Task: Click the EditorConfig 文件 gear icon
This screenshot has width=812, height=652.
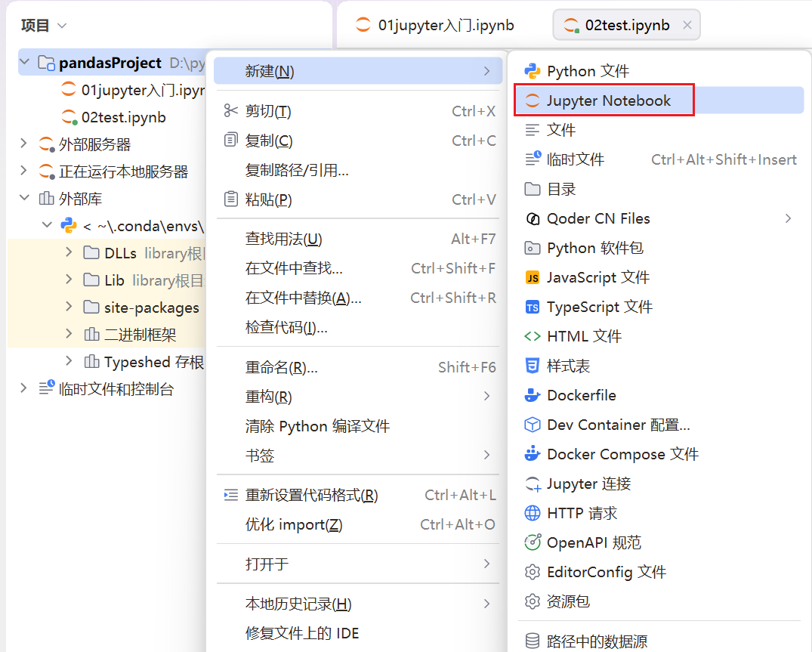Action: click(533, 572)
